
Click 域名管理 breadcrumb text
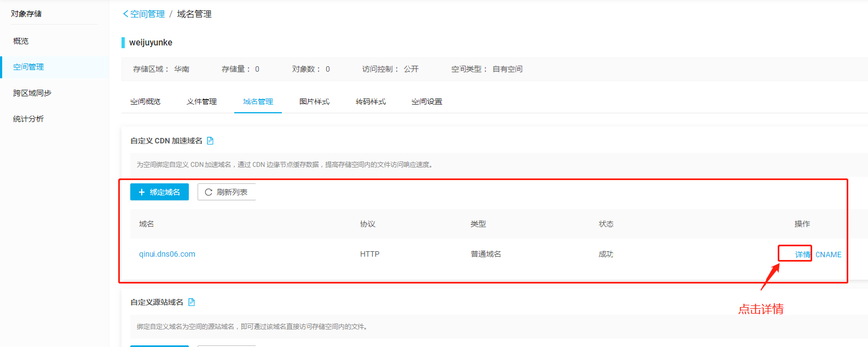[x=194, y=14]
